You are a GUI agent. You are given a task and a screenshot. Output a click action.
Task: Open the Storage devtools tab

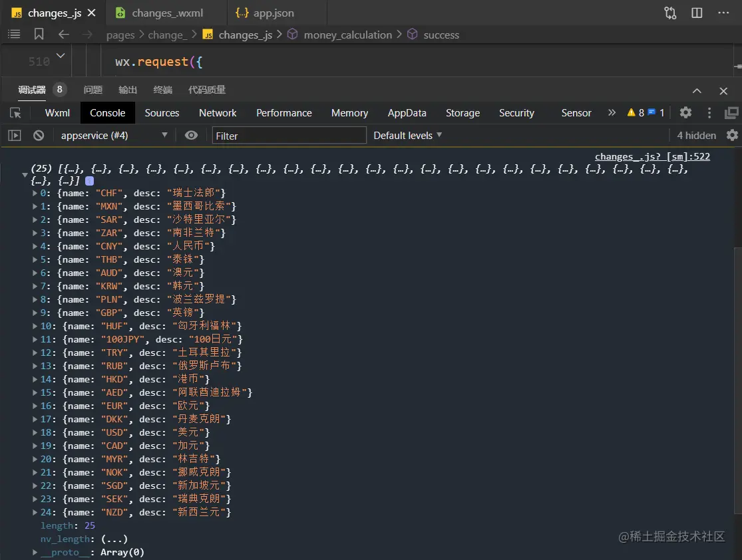point(463,113)
